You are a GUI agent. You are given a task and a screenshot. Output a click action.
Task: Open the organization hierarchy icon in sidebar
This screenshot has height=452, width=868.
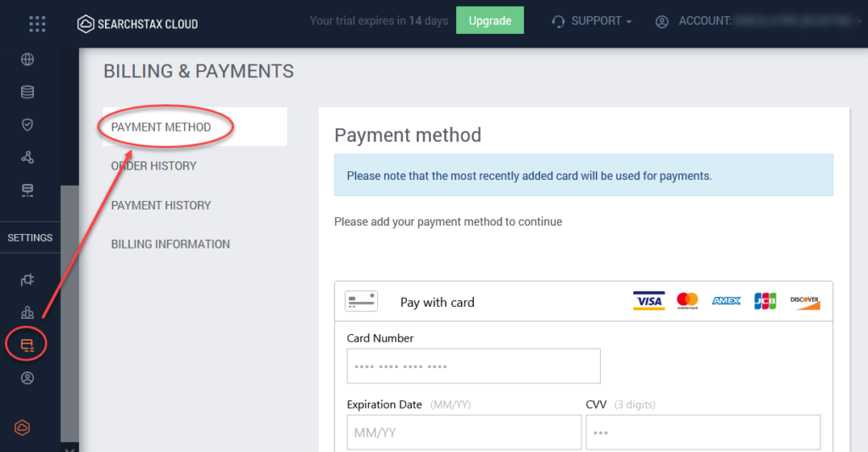click(27, 312)
